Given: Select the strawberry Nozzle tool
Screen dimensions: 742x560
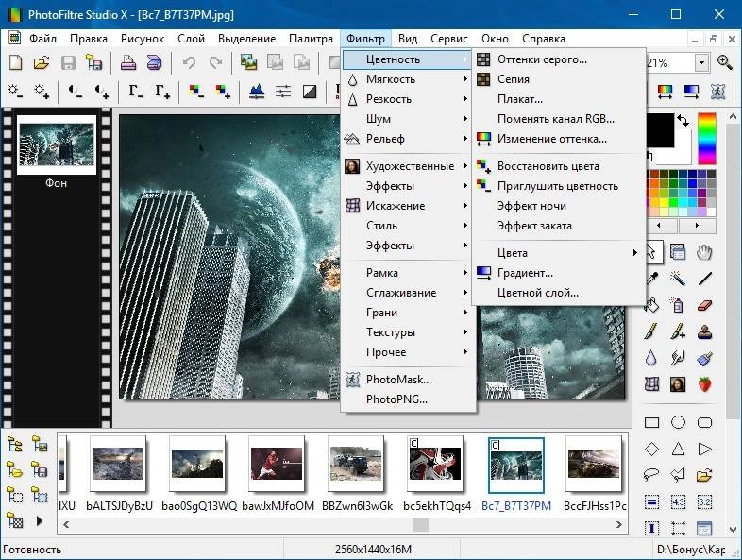Looking at the screenshot, I should pyautogui.click(x=704, y=384).
